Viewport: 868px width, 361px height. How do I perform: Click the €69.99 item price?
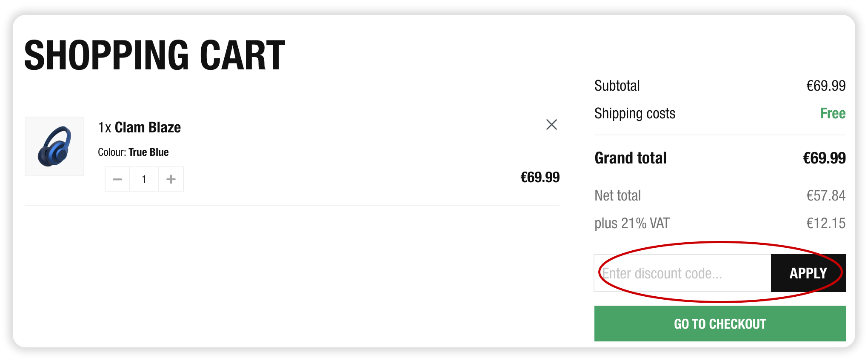coord(540,177)
